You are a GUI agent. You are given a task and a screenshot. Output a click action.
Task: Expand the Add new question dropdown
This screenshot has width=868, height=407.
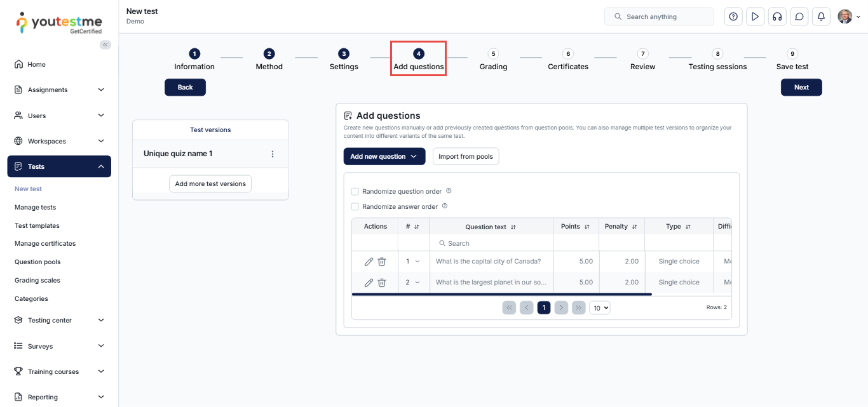pos(384,156)
